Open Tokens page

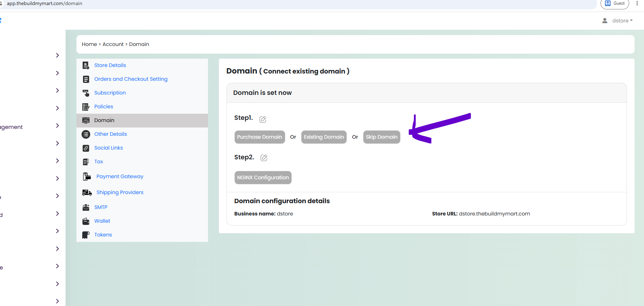tap(103, 235)
